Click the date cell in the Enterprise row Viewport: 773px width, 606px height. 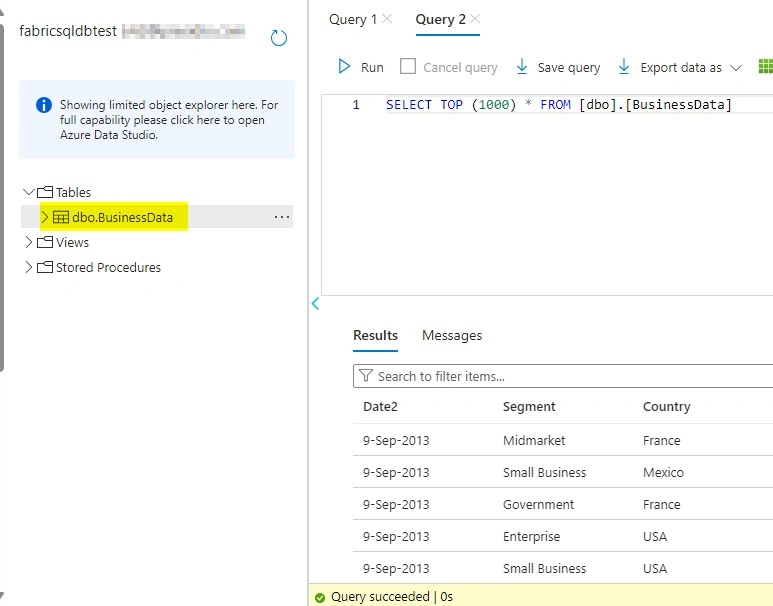(396, 536)
